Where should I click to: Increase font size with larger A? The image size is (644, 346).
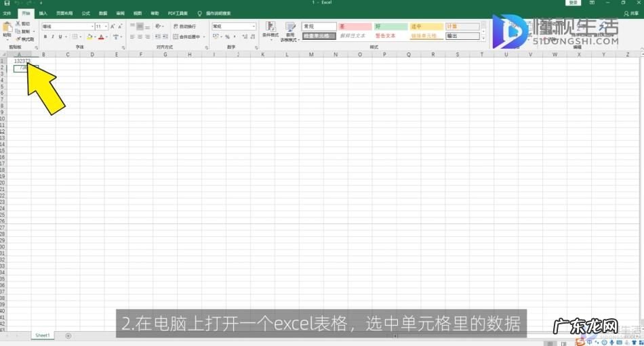pos(113,26)
